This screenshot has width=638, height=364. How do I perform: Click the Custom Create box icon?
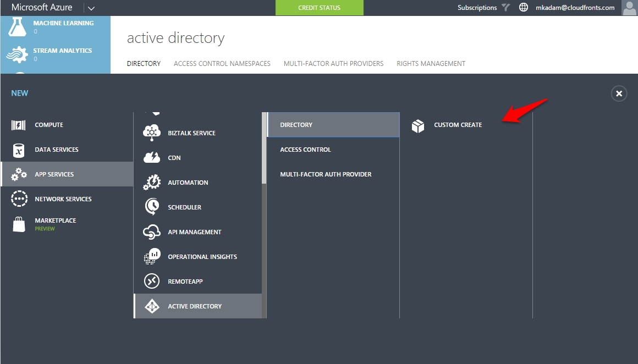click(418, 126)
